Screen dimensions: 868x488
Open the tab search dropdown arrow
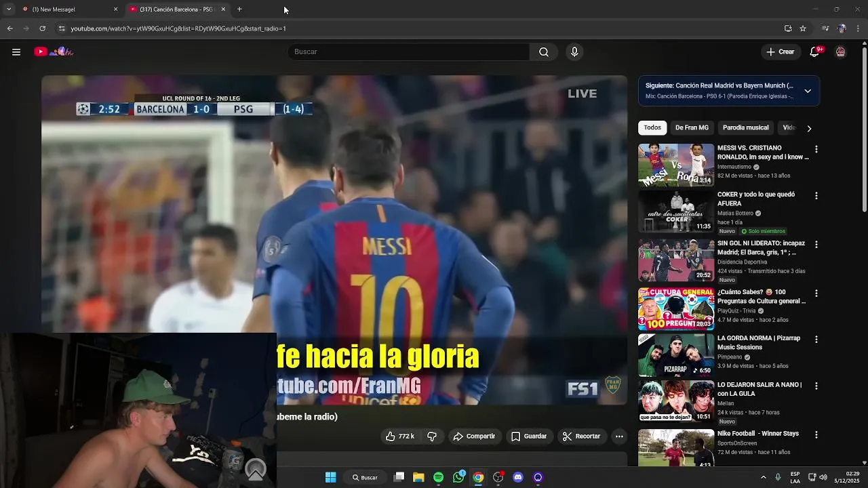tap(9, 9)
